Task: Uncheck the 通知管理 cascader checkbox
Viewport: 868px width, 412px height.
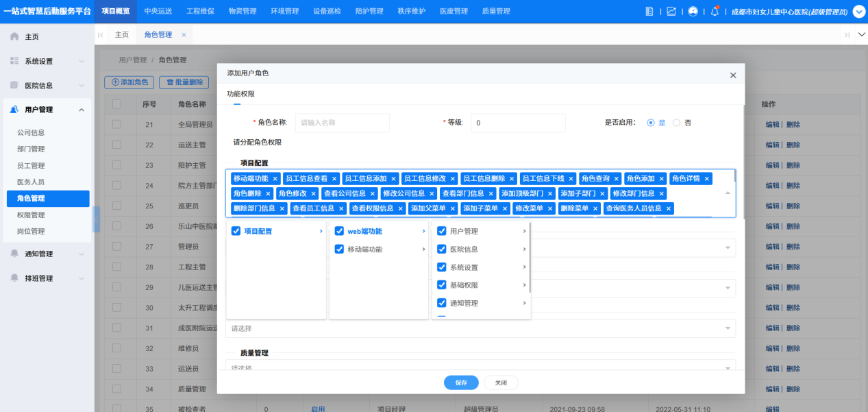Action: point(442,302)
